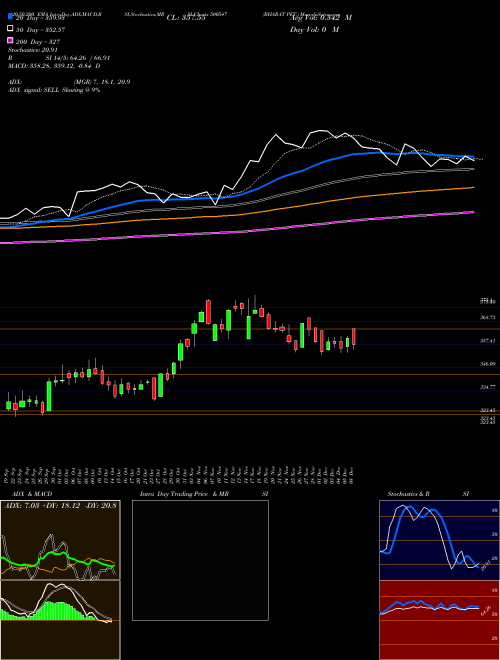Viewport: 500px width, 660px height.
Task: Click the 'Avg Vol: 0.342 M' label
Action: (x=321, y=18)
